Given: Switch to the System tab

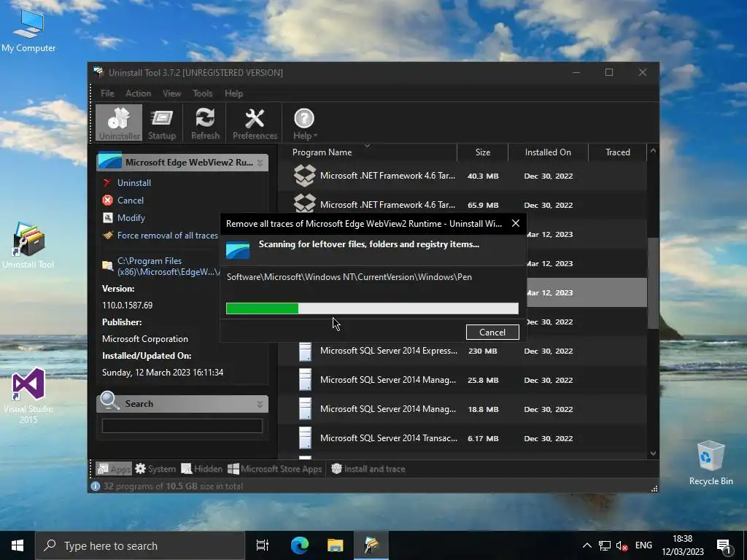Looking at the screenshot, I should [x=155, y=469].
